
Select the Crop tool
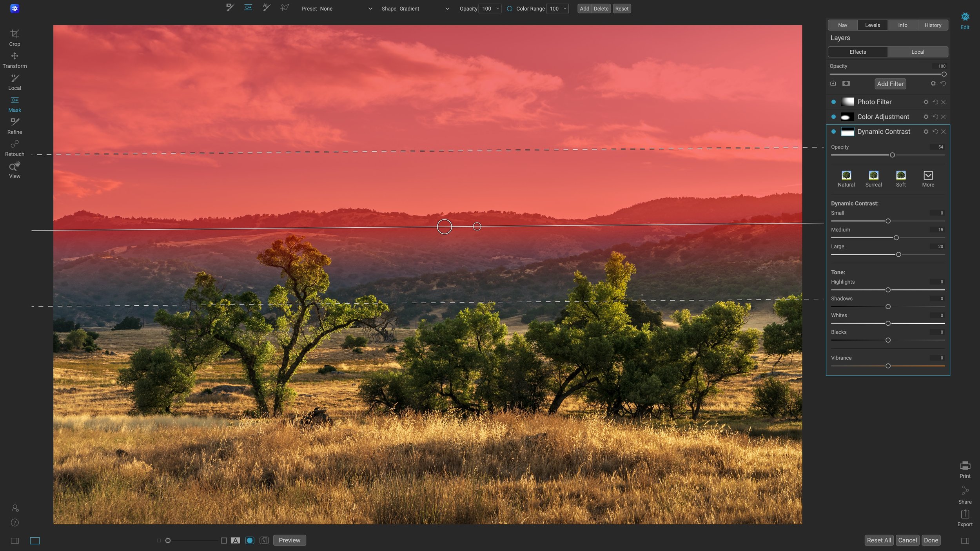15,37
